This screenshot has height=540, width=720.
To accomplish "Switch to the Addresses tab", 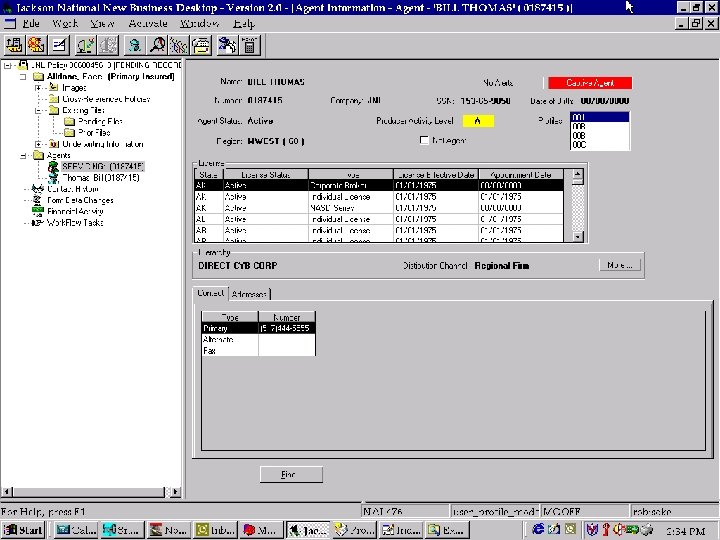I will coord(249,294).
